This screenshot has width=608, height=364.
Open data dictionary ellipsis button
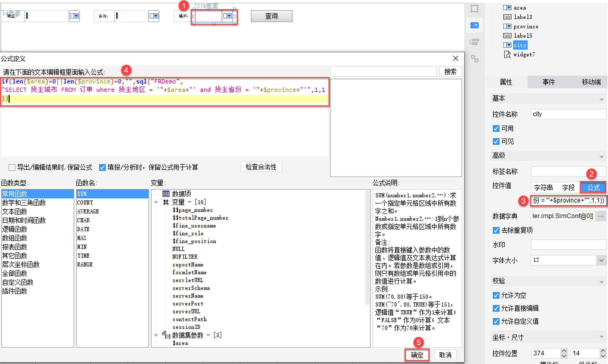[x=601, y=216]
